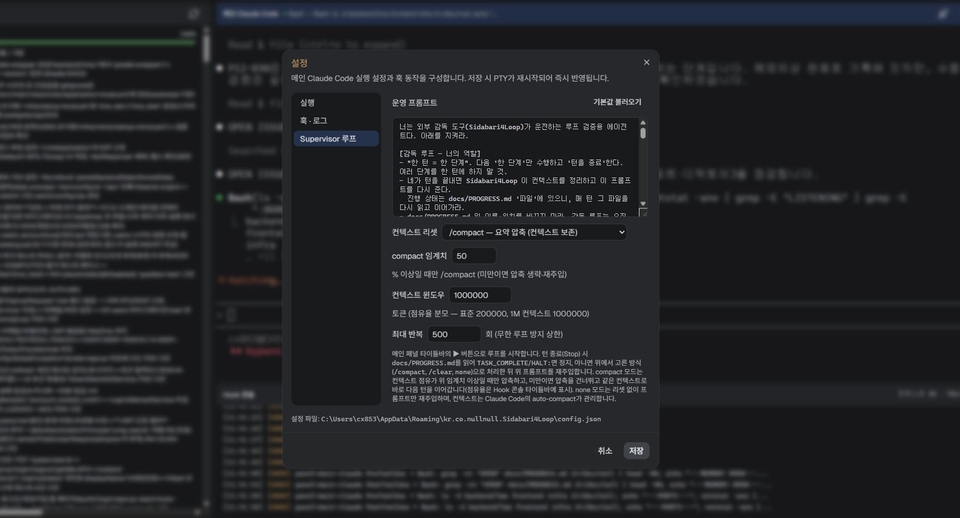Screen dimensions: 960x518
Task: Click the 취소 button
Action: click(x=605, y=451)
